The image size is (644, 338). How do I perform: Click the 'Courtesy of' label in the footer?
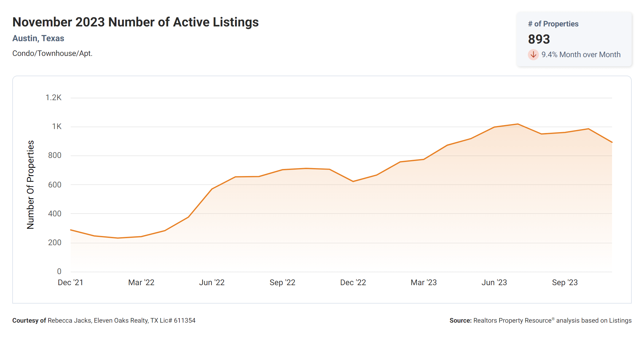[x=29, y=320]
